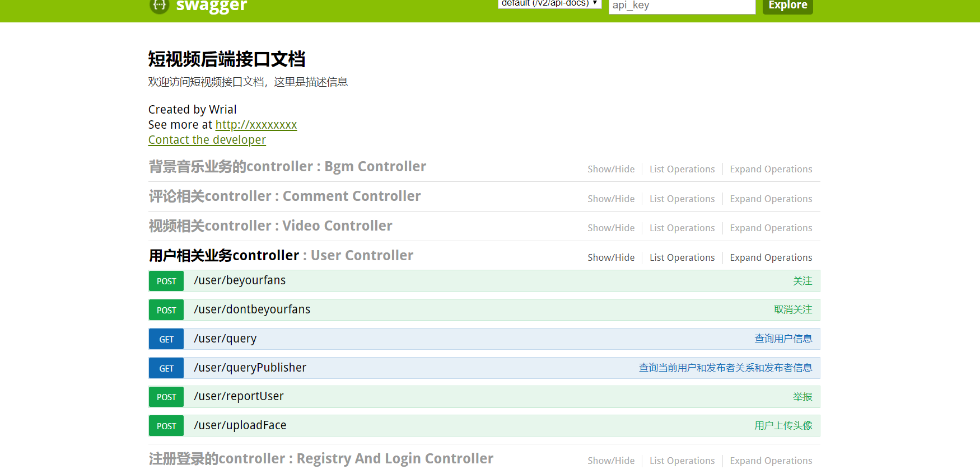Focus the api_key input field

click(x=682, y=6)
